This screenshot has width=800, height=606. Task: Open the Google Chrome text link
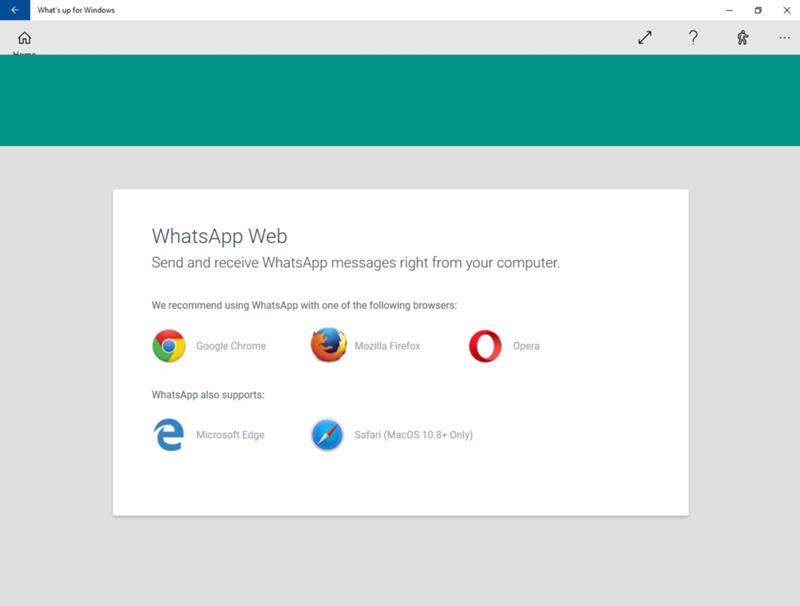[x=231, y=346]
